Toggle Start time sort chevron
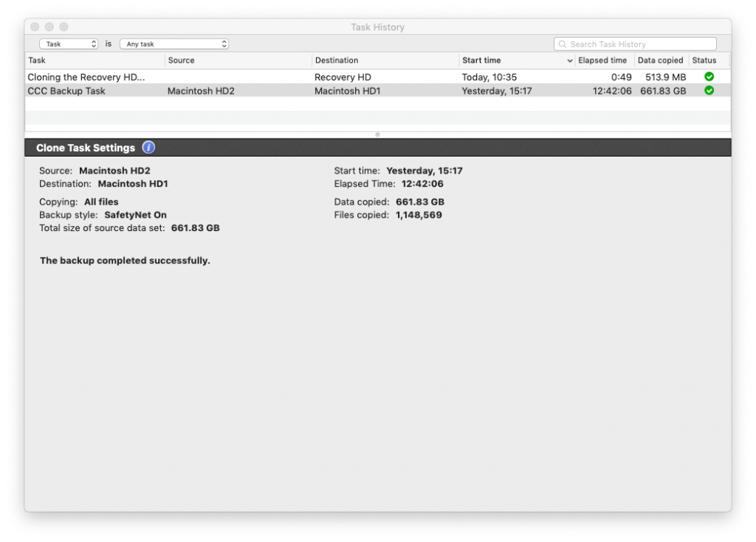This screenshot has height=542, width=756. tap(569, 61)
